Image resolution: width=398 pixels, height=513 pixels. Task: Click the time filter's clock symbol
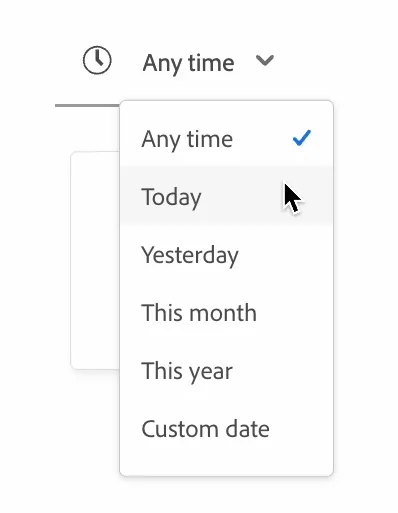click(x=97, y=60)
